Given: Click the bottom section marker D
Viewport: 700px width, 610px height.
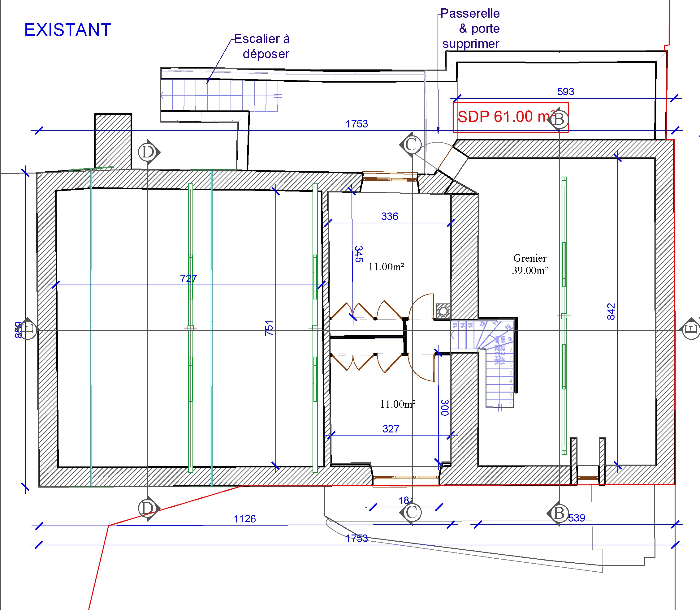Looking at the screenshot, I should click(148, 508).
